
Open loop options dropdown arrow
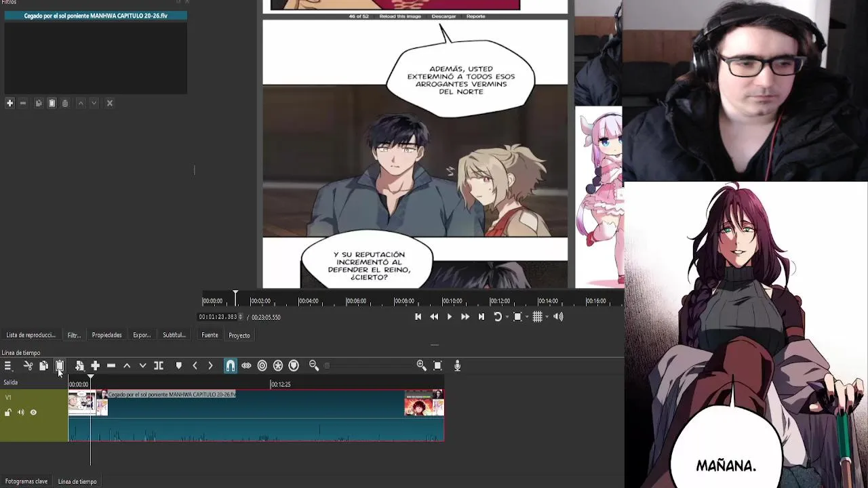coord(507,317)
